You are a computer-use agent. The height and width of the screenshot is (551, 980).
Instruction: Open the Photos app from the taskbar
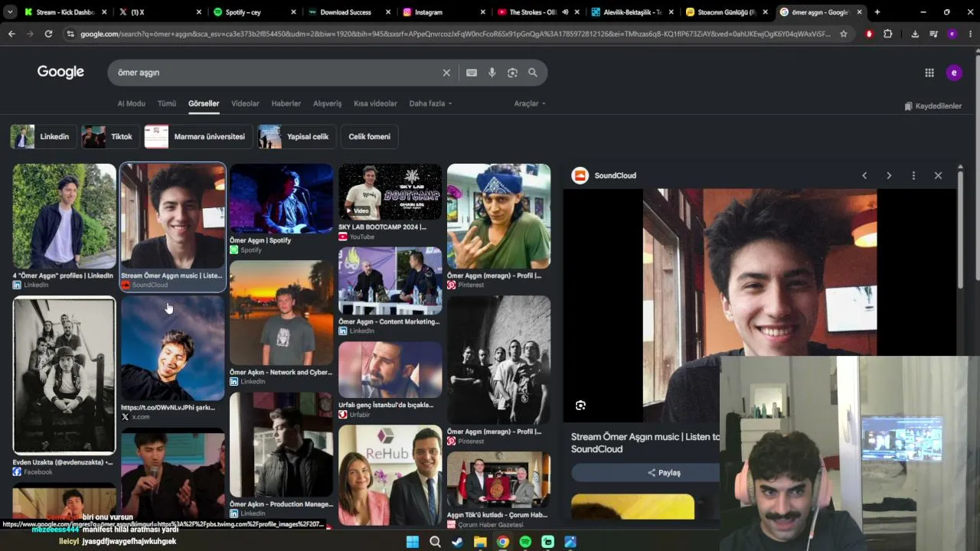[x=570, y=542]
